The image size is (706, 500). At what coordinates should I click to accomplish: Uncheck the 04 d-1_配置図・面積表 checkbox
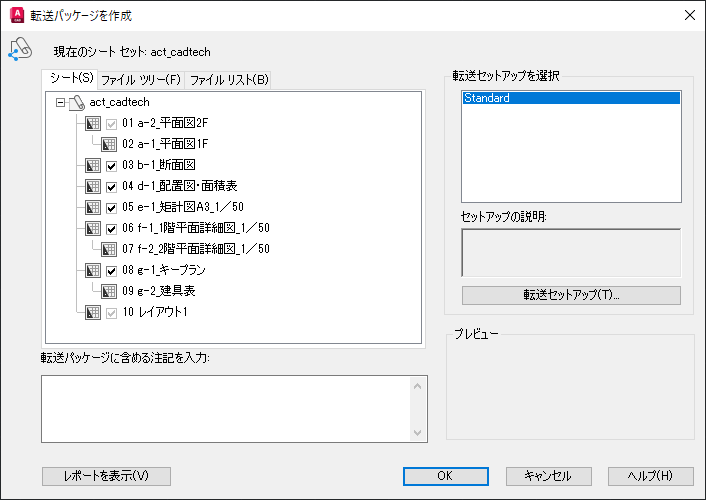pos(111,186)
